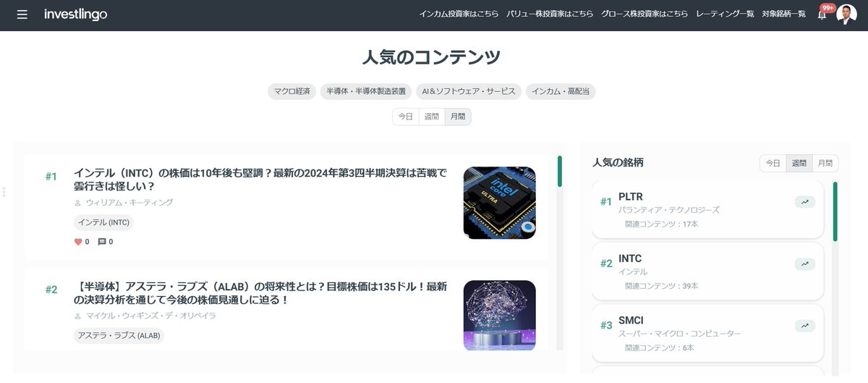The width and height of the screenshot is (868, 383).
Task: Open the INTC stock card
Action: pos(707,272)
